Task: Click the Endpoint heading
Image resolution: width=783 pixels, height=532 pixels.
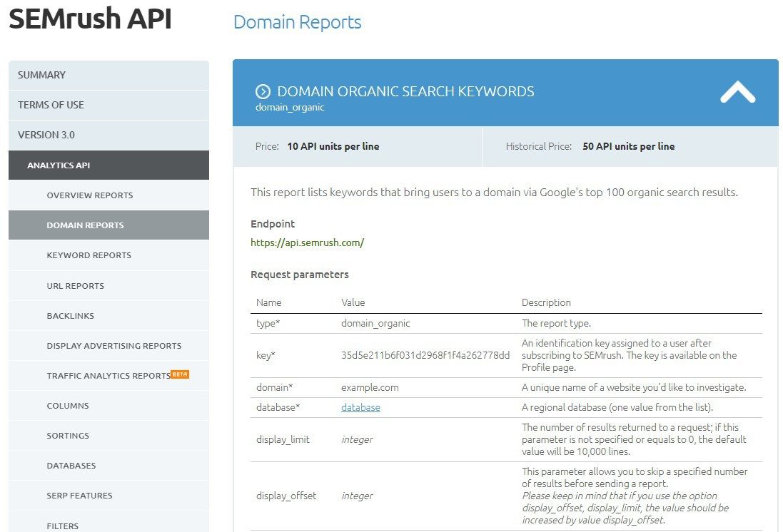Action: point(273,224)
